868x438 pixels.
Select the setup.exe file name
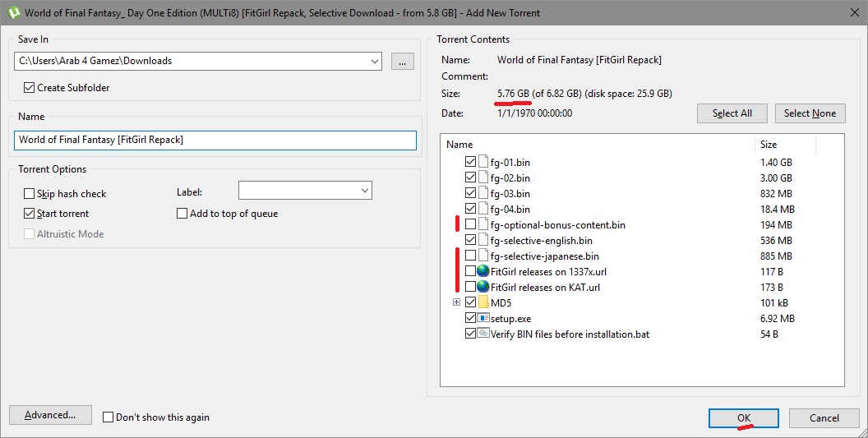[x=510, y=318]
